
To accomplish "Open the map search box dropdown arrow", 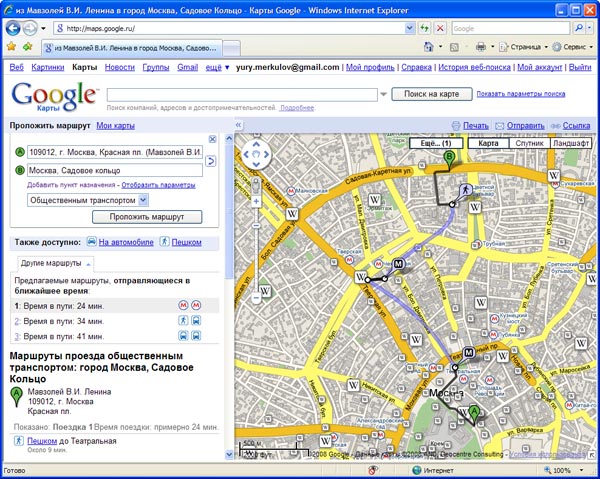I will tap(383, 94).
